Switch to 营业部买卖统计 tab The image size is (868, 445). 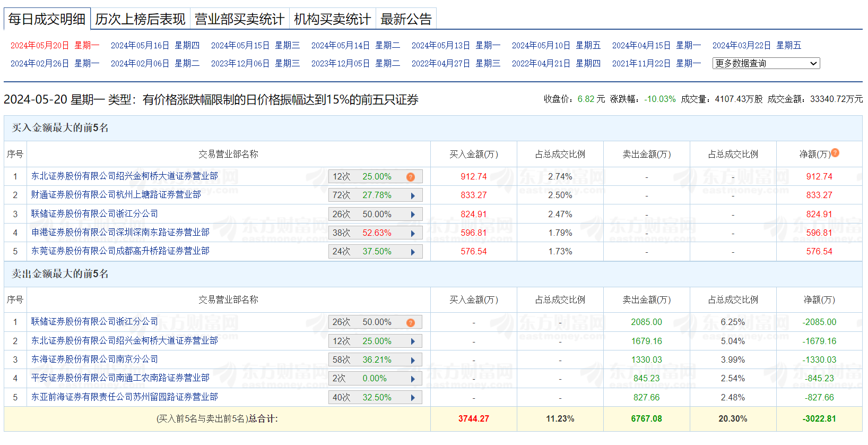(239, 19)
